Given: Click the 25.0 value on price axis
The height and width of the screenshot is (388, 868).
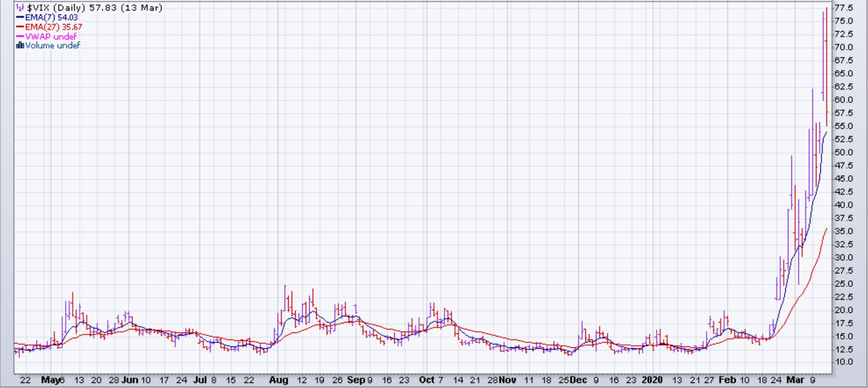Looking at the screenshot, I should pos(843,283).
